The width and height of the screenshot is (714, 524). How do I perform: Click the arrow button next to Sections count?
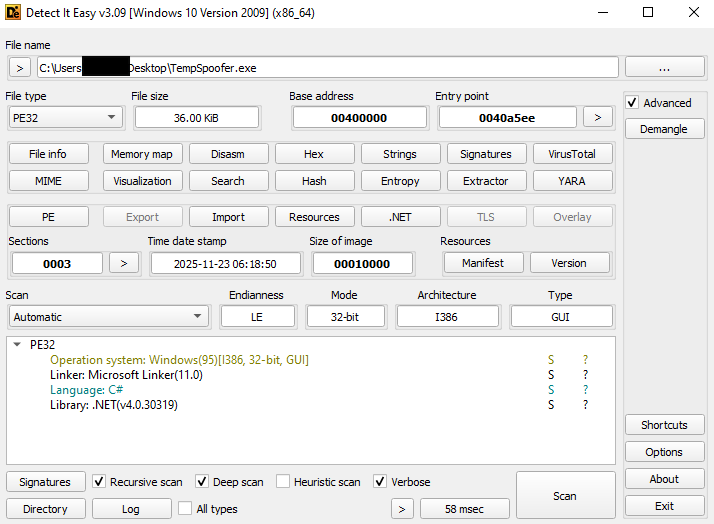123,263
